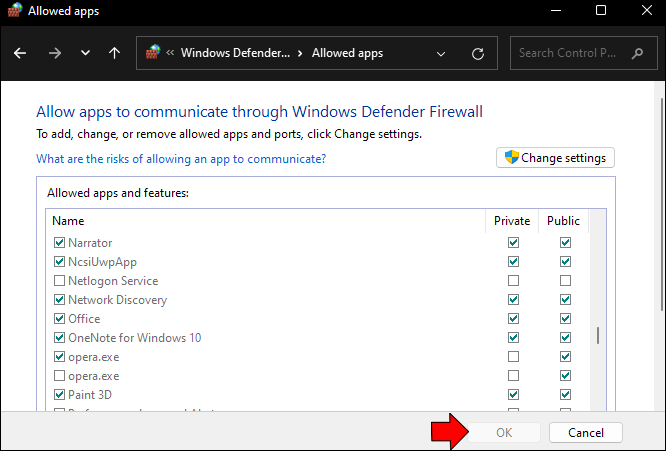Click the Forward navigation arrow
Screen dimensions: 666x451
pos(53,53)
